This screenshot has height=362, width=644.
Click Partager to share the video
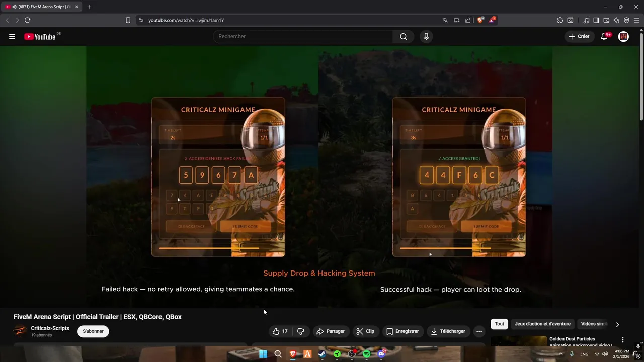pyautogui.click(x=331, y=331)
